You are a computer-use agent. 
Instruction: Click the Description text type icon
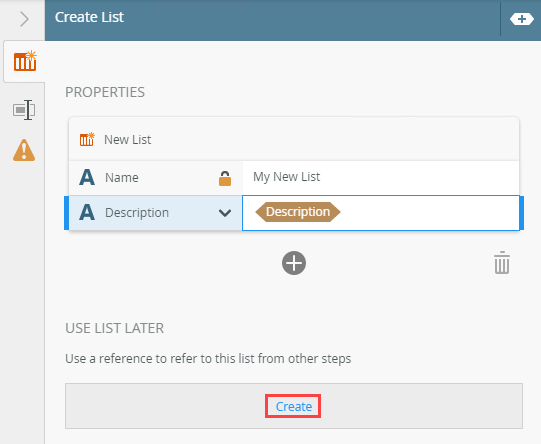[87, 212]
